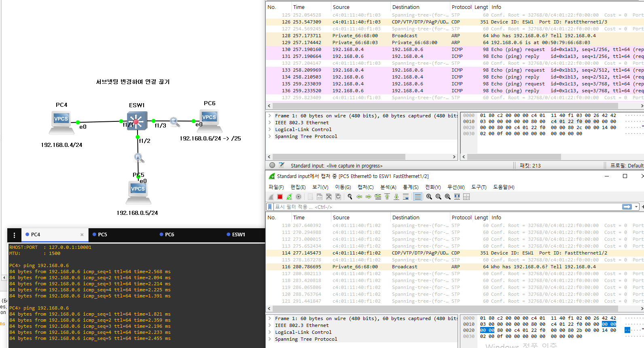The width and height of the screenshot is (644, 348).
Task: Click the capture comment pencil icon in status bar
Action: (x=282, y=165)
